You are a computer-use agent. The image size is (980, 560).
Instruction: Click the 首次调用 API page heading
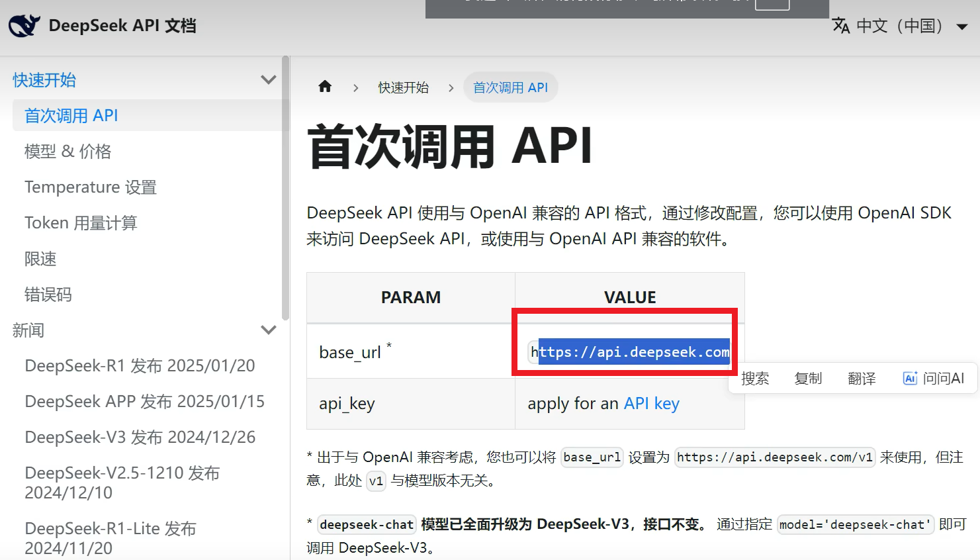tap(450, 146)
